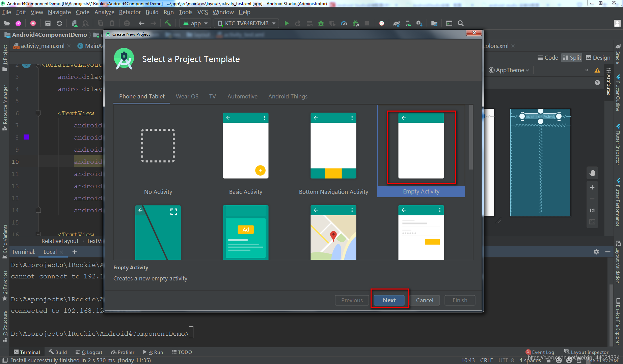Choose the Google AdMob Ads Activity thumbnail
The width and height of the screenshot is (623, 364).
click(x=245, y=233)
